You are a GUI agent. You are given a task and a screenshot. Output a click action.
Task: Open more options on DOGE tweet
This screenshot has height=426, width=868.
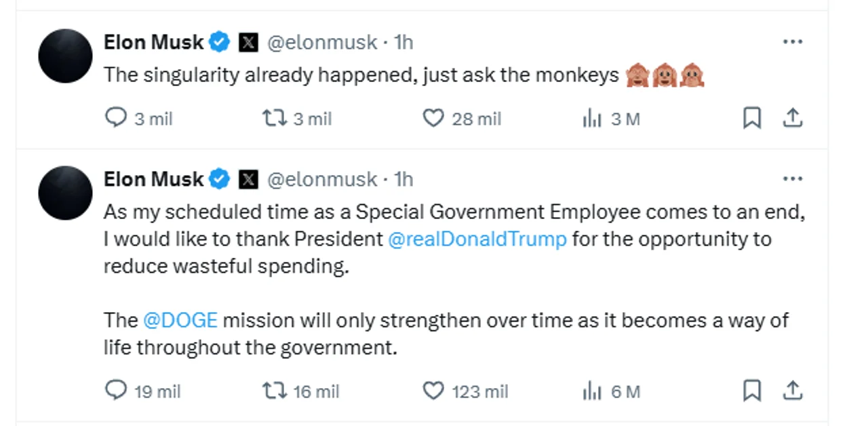(792, 179)
